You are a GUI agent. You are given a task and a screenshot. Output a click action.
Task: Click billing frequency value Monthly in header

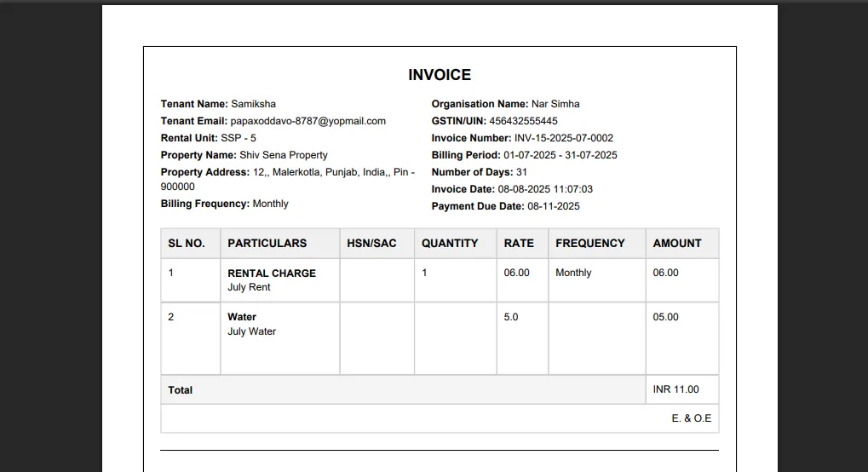point(270,204)
